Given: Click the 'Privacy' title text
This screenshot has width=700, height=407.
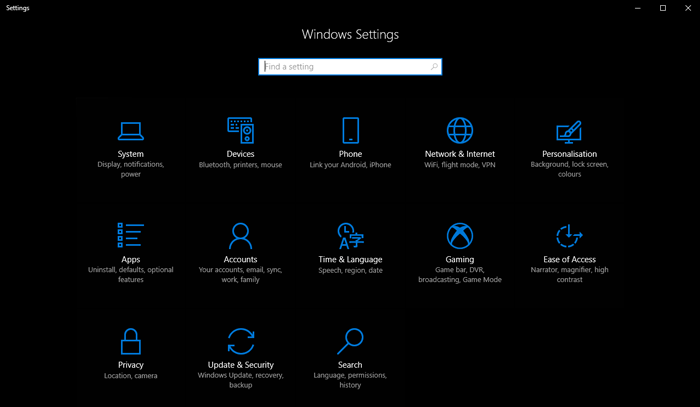Looking at the screenshot, I should pos(131,365).
